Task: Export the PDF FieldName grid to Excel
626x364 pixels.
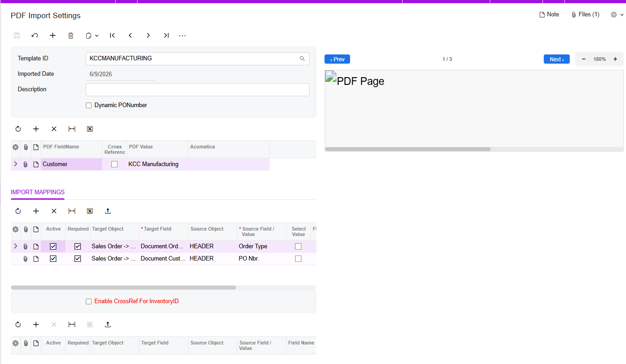Action: [90, 129]
